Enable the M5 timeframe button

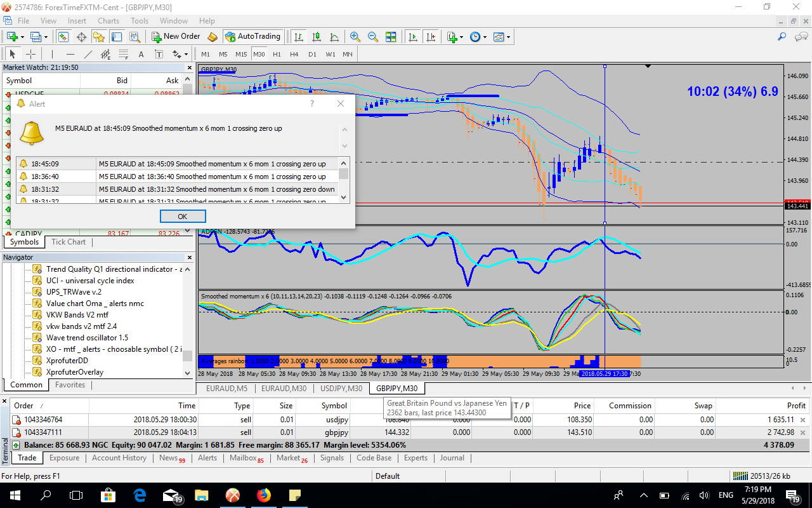(x=223, y=54)
